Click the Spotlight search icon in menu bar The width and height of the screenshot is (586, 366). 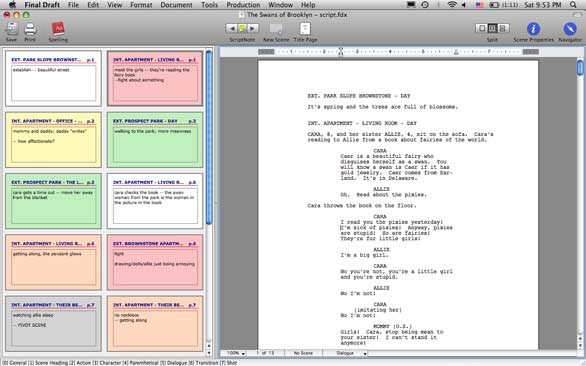[x=573, y=5]
